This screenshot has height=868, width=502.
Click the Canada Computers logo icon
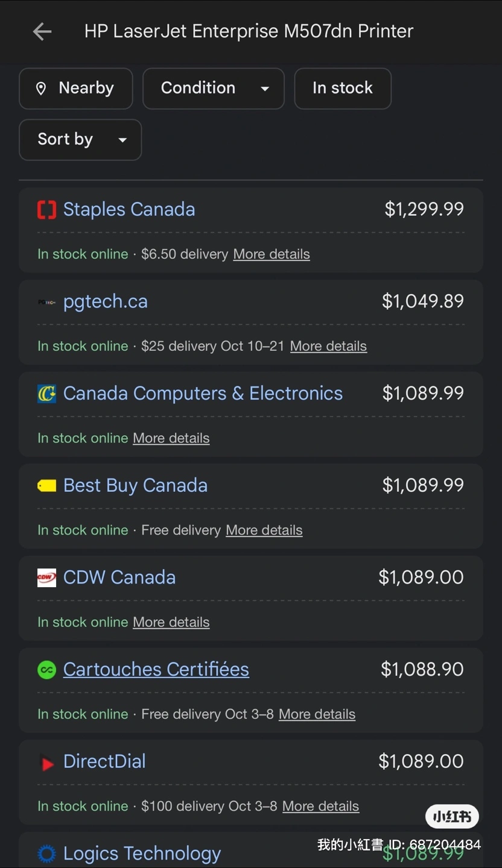click(46, 394)
